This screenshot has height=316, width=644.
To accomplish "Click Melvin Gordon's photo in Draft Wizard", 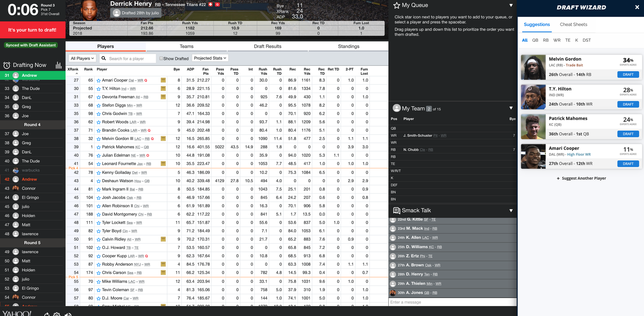I will (x=533, y=67).
